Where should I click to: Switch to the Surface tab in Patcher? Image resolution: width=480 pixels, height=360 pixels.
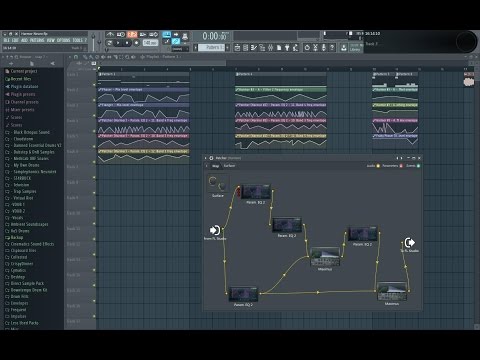click(x=229, y=166)
